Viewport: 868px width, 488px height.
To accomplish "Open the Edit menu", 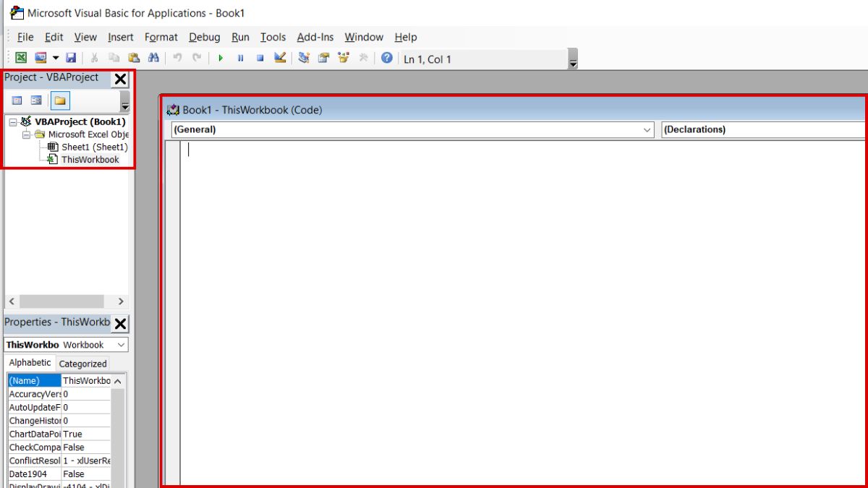I will pyautogui.click(x=54, y=37).
